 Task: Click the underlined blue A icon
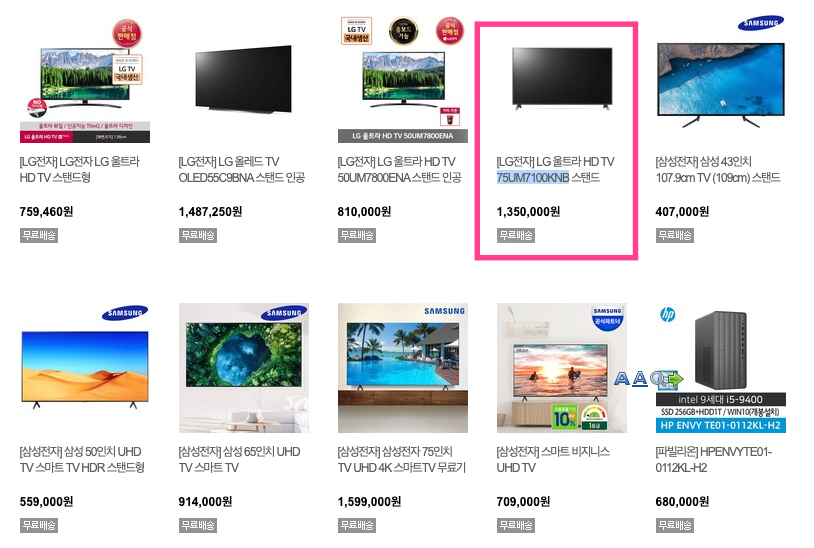click(640, 378)
